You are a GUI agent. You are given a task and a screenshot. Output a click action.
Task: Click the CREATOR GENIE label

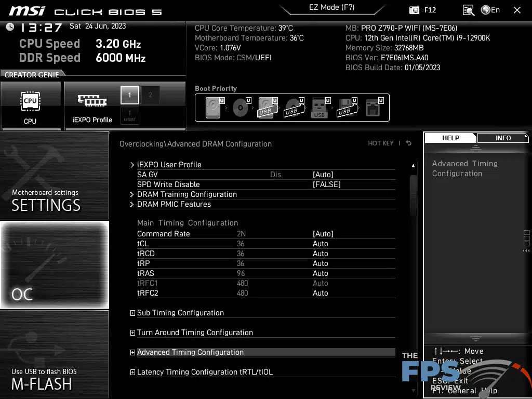click(32, 75)
